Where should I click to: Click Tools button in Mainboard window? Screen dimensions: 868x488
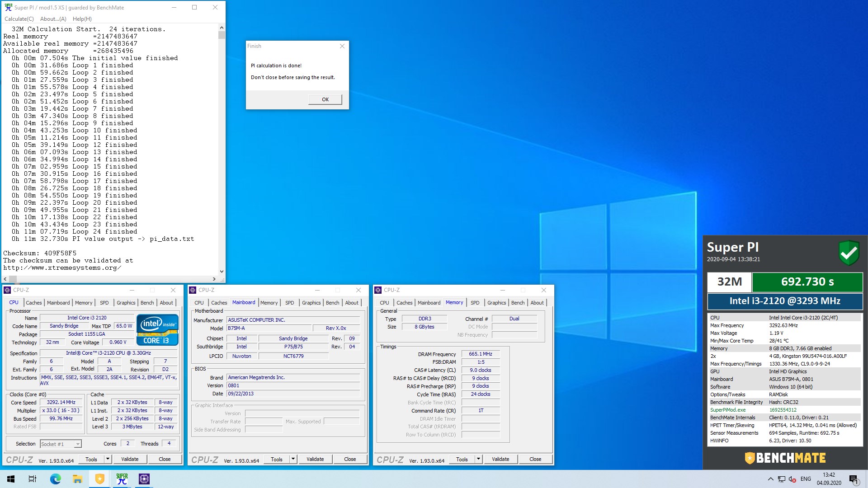[277, 459]
